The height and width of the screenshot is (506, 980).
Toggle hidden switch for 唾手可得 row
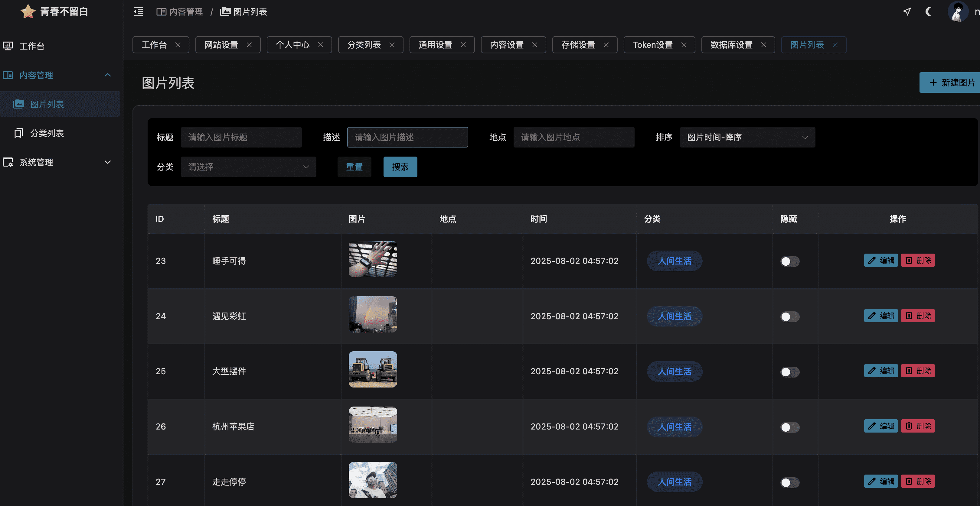pyautogui.click(x=789, y=261)
